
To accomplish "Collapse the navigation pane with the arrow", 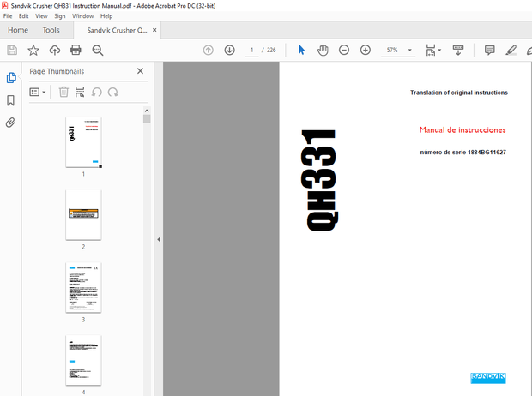I will click(x=159, y=239).
